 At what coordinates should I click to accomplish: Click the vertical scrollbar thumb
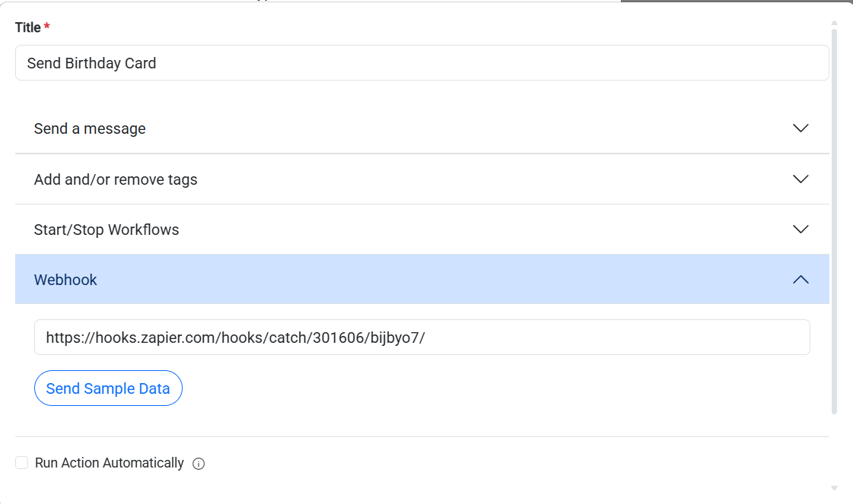(x=834, y=222)
